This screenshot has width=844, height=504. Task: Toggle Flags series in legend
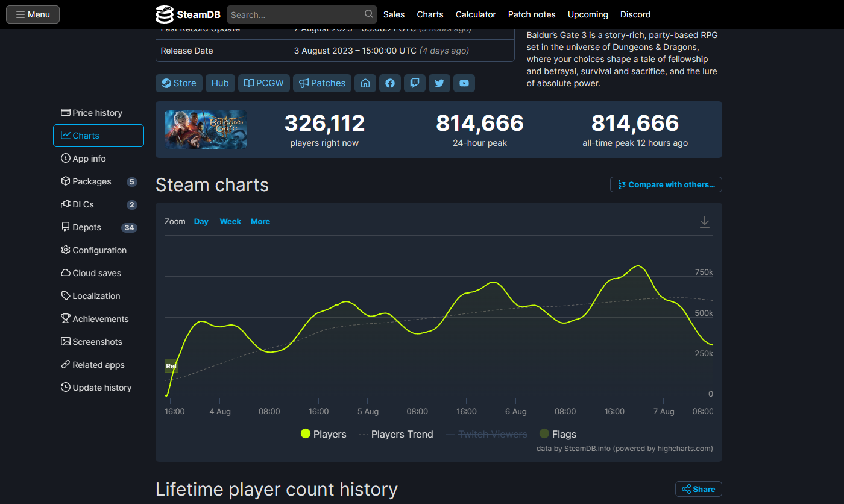pyautogui.click(x=558, y=434)
